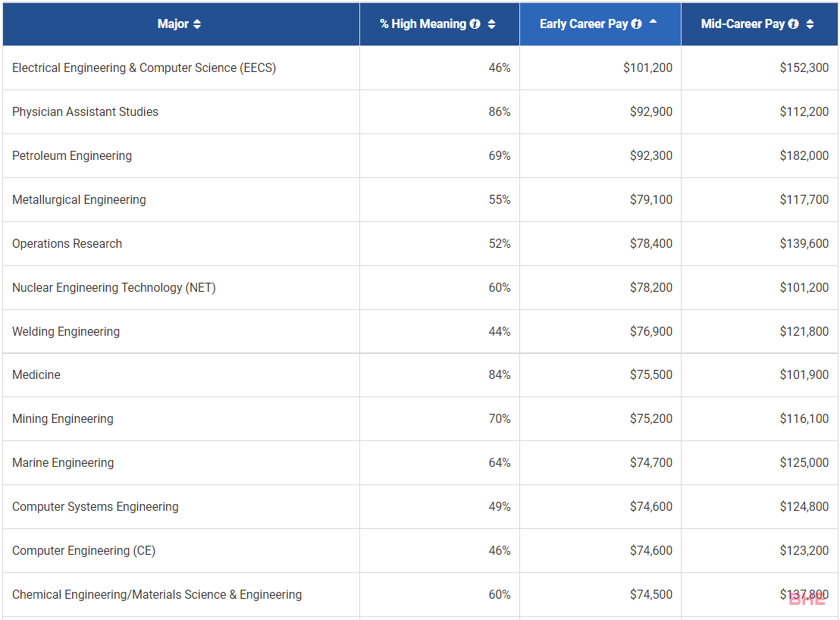The image size is (840, 620).
Task: Click the 46% meaning value for EECS
Action: [500, 68]
